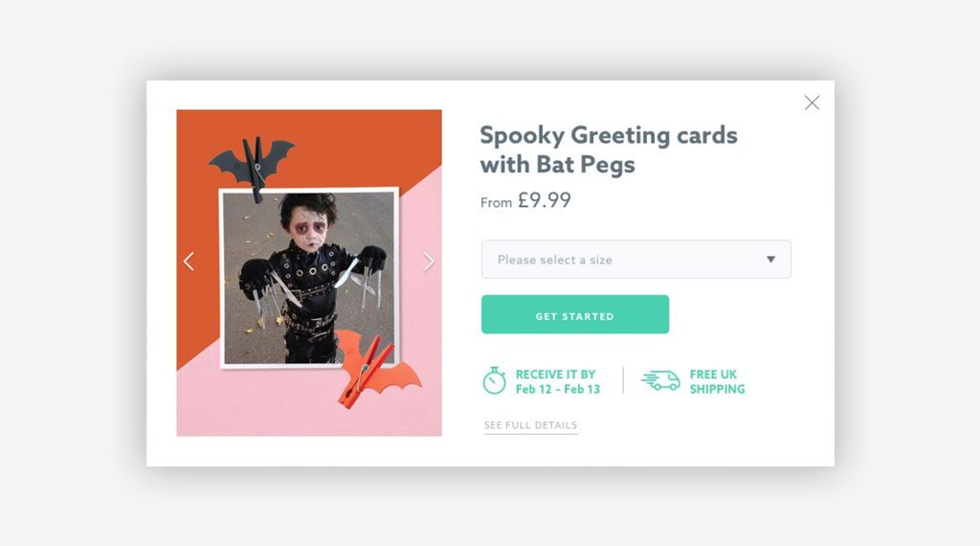The width and height of the screenshot is (980, 546).
Task: Click the black bat peg in the image
Action: click(x=253, y=163)
